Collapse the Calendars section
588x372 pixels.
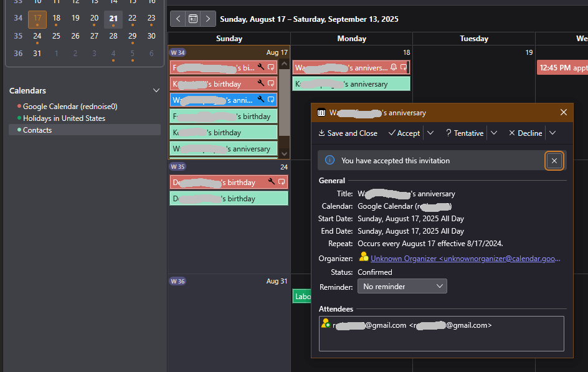click(x=156, y=91)
